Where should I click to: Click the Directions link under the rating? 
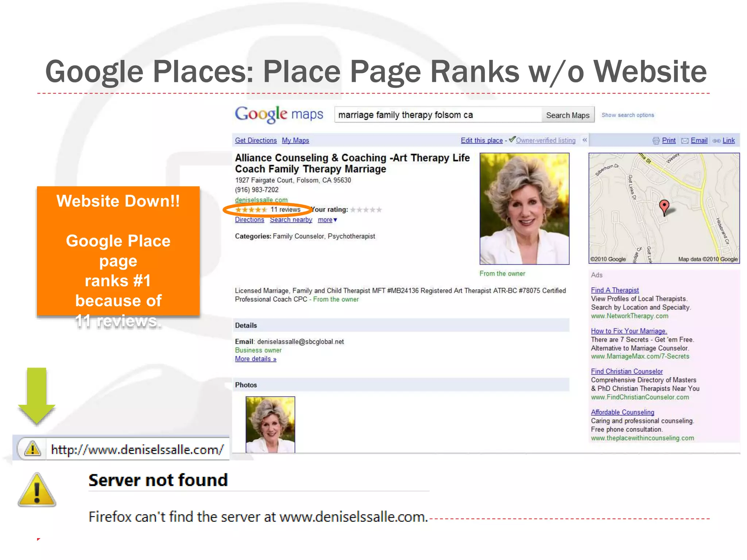pos(249,219)
